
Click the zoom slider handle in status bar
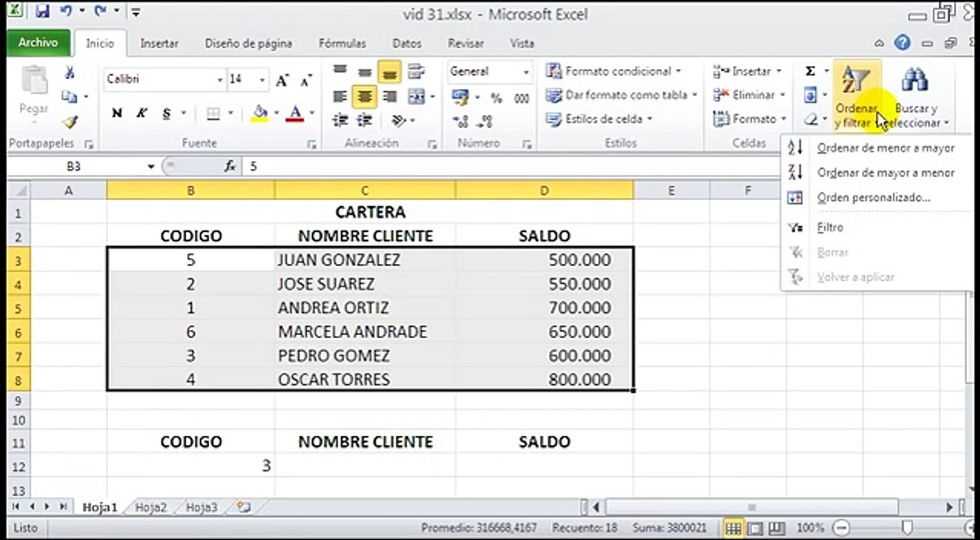[x=907, y=528]
